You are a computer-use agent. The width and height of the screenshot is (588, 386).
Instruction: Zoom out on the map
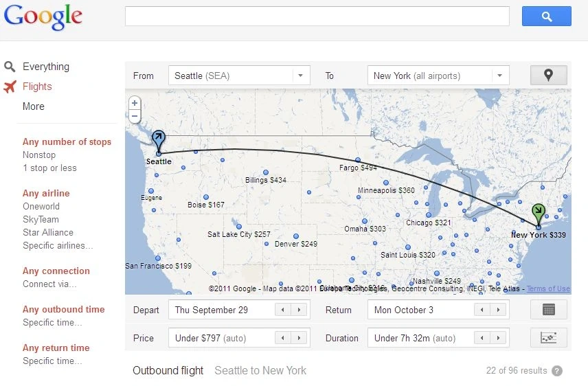point(135,116)
